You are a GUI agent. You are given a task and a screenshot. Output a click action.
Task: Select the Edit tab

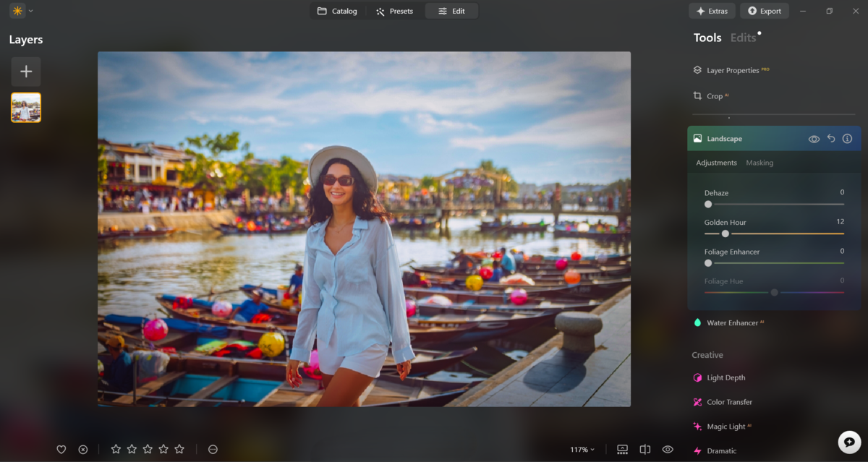pos(451,11)
